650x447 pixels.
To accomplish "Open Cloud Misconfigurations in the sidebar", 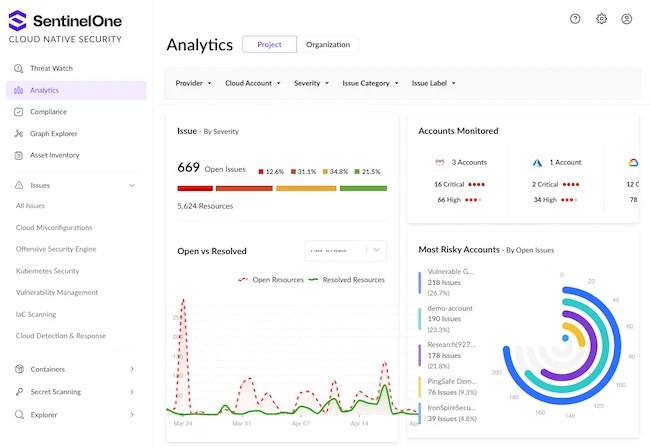I will pyautogui.click(x=54, y=228).
